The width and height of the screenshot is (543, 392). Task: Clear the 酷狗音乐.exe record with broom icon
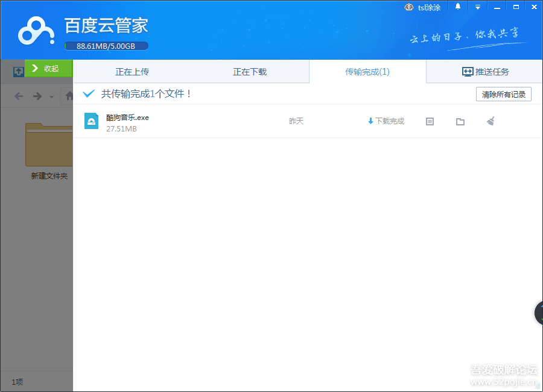[x=491, y=121]
